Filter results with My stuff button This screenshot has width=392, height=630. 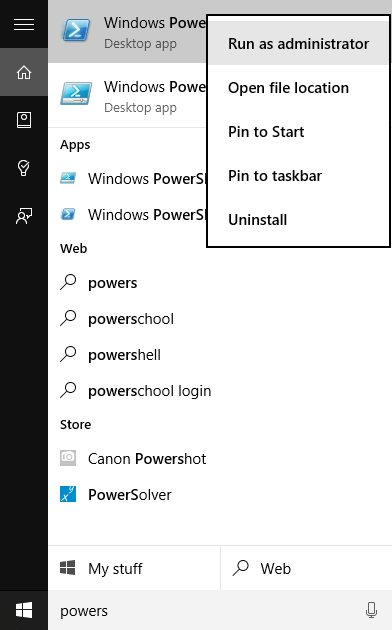point(134,568)
